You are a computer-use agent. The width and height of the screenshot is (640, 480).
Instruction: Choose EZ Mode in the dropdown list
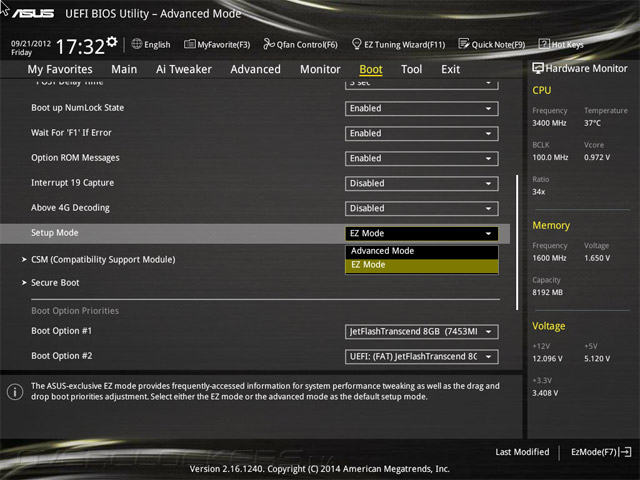422,265
